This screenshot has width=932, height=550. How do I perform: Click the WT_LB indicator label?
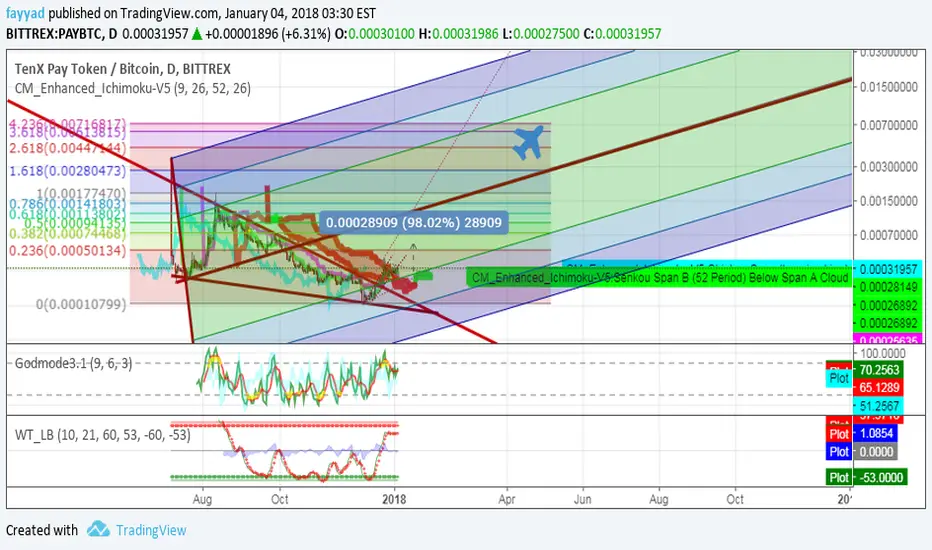pos(102,435)
